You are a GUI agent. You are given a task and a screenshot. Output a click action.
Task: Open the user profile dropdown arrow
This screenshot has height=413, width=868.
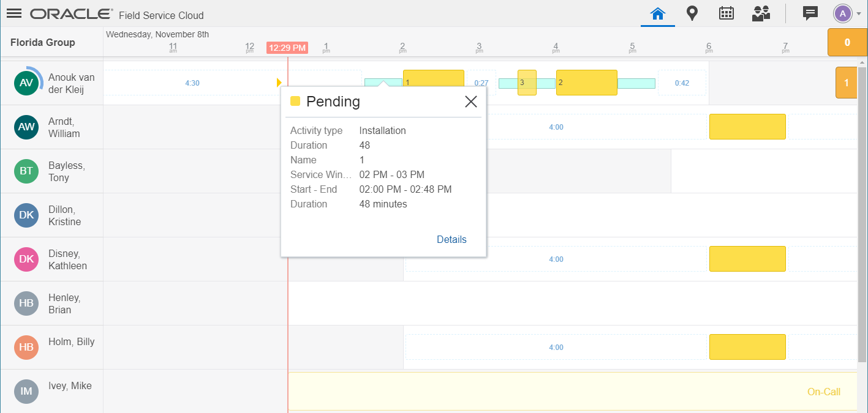[x=859, y=13]
